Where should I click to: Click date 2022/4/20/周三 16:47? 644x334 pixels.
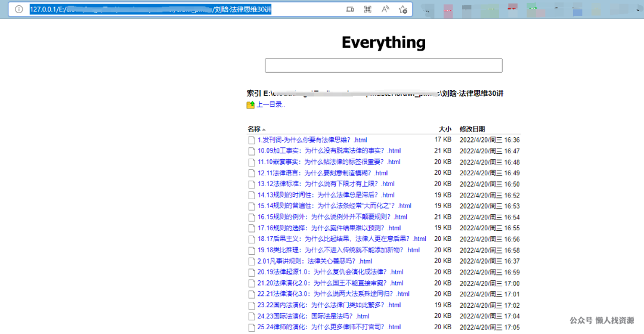[490, 151]
